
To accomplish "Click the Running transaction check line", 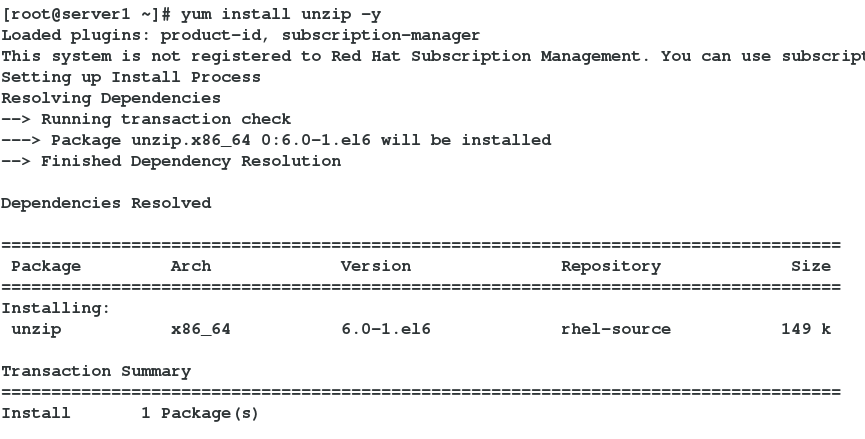I will (146, 119).
